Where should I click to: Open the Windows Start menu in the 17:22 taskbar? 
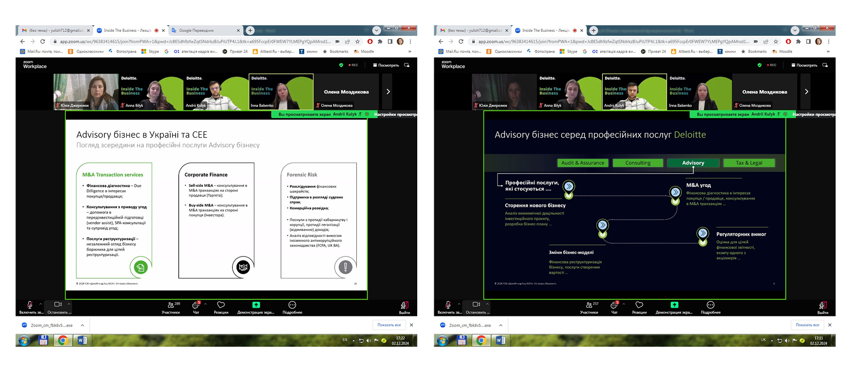pyautogui.click(x=24, y=341)
